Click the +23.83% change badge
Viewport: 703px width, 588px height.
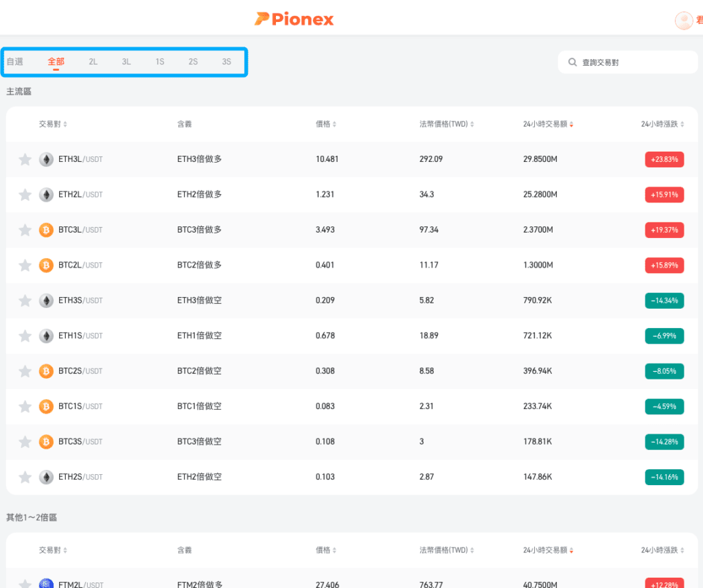[x=665, y=159]
